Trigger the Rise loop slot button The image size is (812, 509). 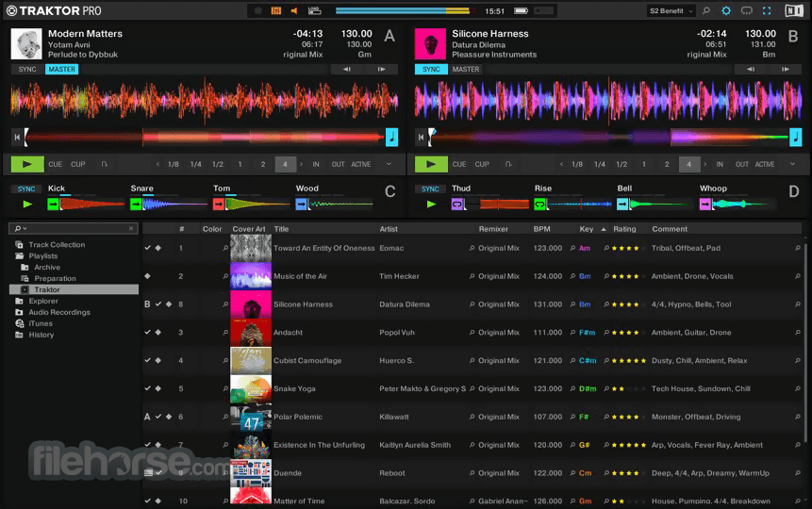coord(539,204)
